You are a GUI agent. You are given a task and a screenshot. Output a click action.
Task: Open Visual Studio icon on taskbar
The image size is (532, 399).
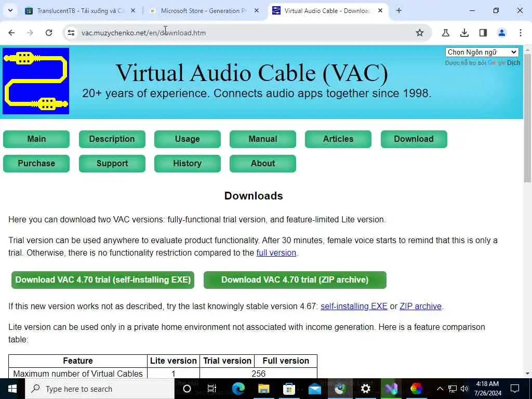391,389
